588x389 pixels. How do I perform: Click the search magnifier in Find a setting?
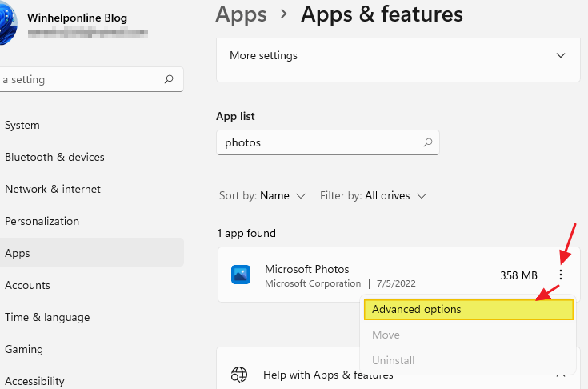(x=169, y=79)
